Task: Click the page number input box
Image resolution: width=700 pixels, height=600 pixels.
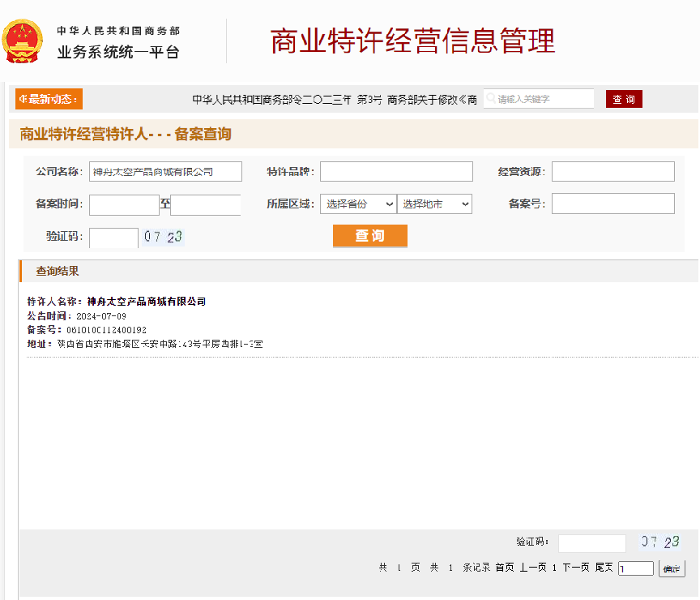Action: point(636,568)
